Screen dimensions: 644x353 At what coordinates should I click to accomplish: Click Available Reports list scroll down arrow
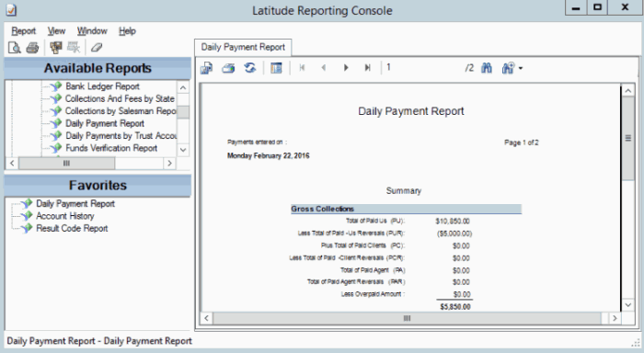pos(183,150)
